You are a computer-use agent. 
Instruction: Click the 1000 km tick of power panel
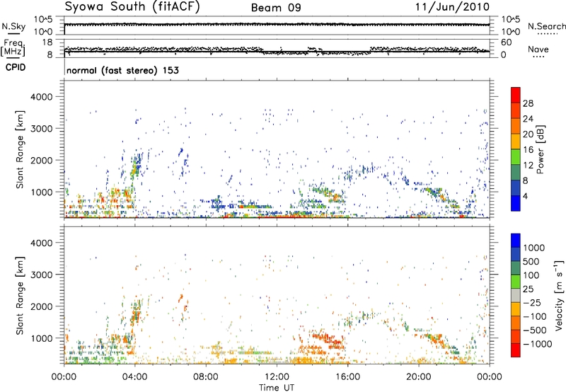coord(42,192)
